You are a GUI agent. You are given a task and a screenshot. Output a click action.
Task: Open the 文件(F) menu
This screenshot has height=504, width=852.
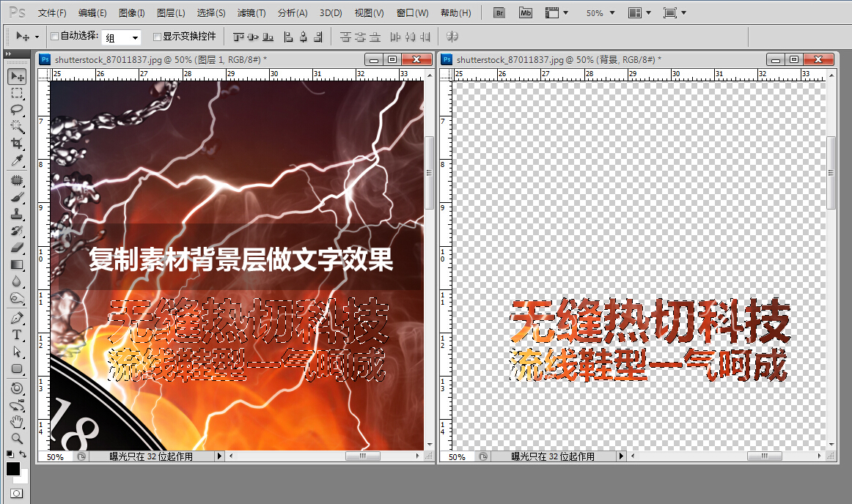point(52,13)
